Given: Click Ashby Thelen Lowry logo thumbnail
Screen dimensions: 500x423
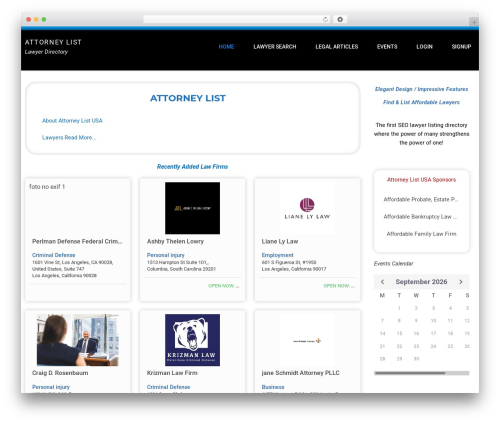Looking at the screenshot, I should pos(192,208).
